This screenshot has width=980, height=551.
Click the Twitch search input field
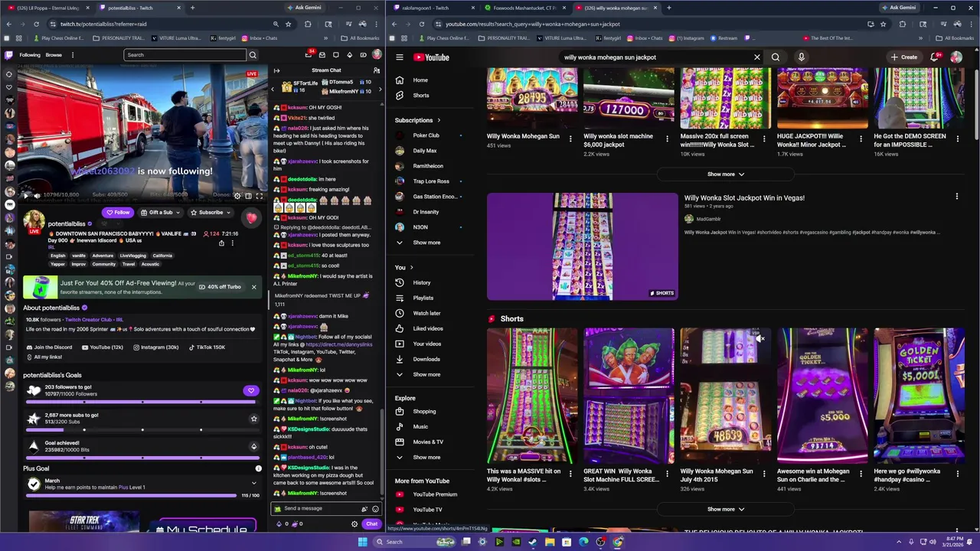tap(185, 55)
